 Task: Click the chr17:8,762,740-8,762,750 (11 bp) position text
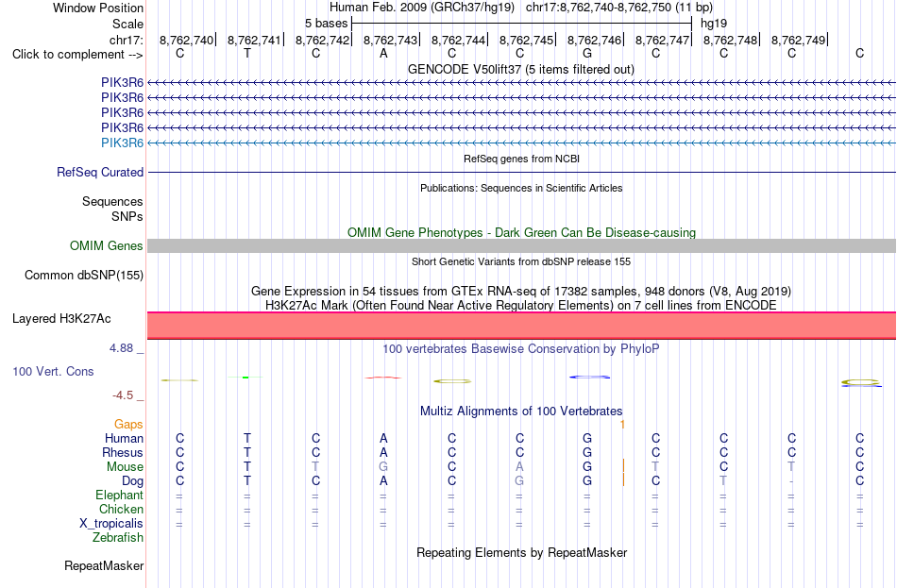(619, 8)
